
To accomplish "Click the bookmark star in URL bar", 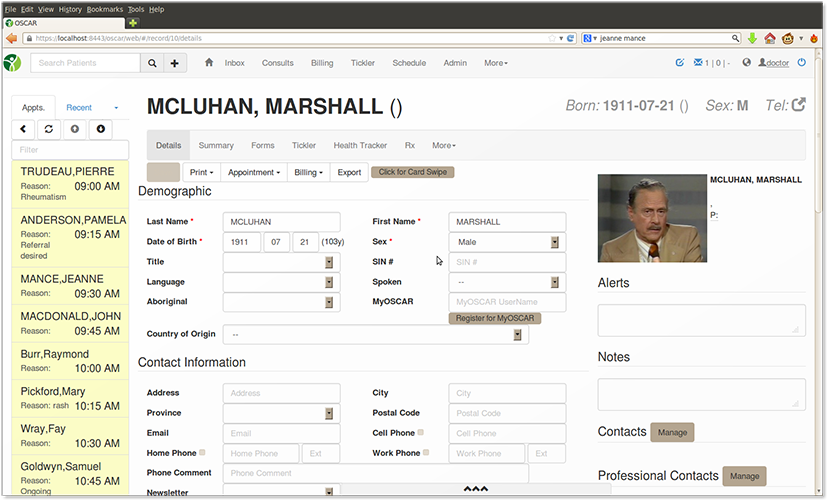I will (552, 38).
